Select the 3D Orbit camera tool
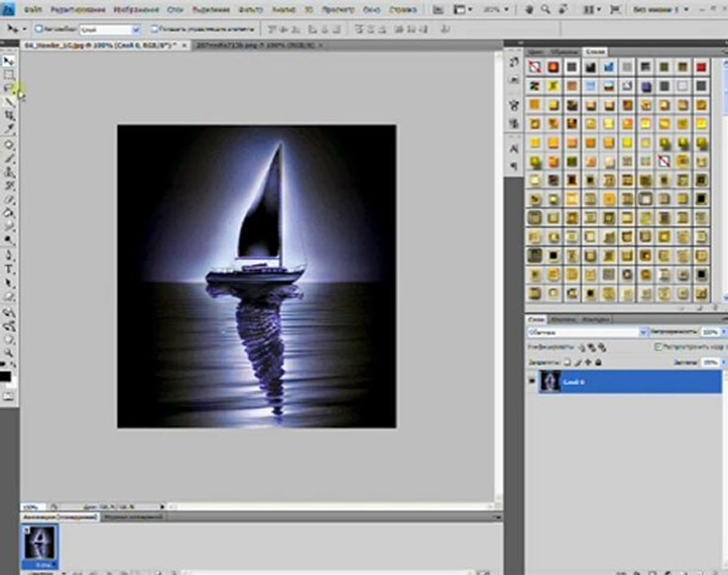The height and width of the screenshot is (575, 728). [9, 326]
